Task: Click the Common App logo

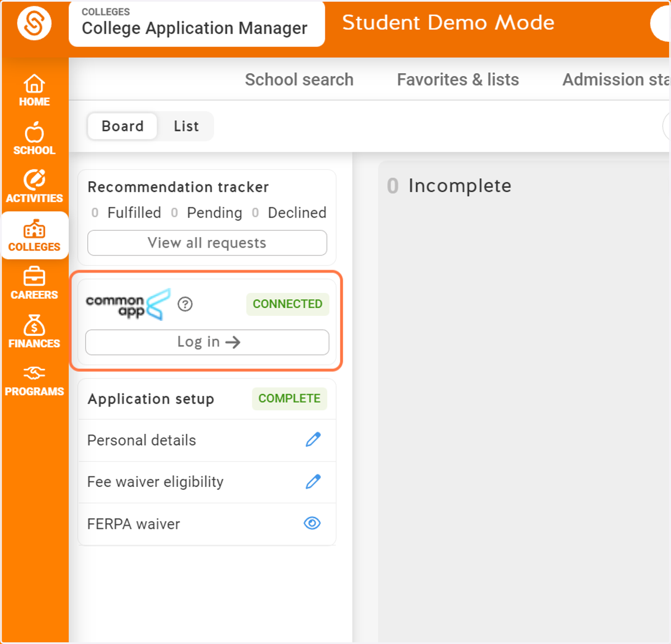Action: pyautogui.click(x=128, y=305)
